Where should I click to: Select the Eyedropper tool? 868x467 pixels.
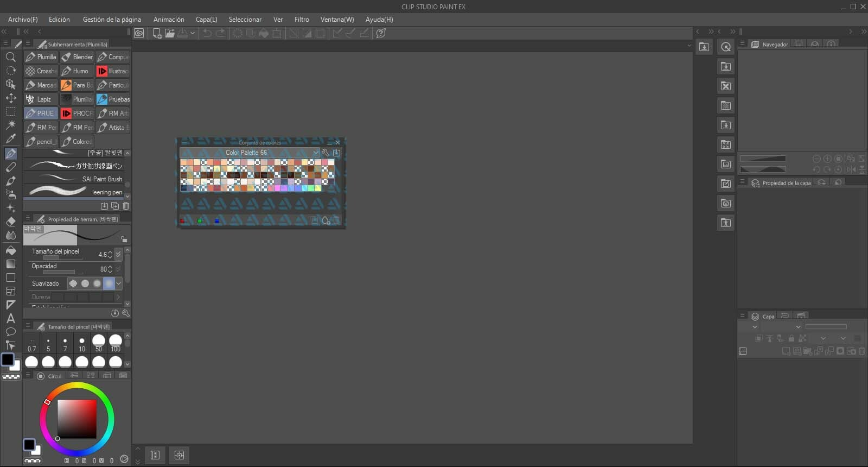10,139
